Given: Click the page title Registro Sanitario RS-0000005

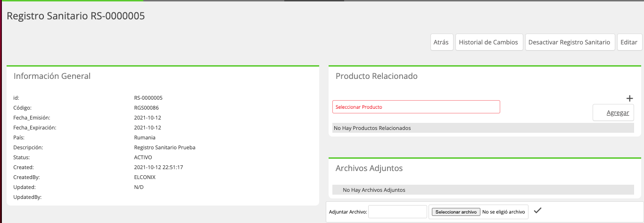Looking at the screenshot, I should click(76, 16).
